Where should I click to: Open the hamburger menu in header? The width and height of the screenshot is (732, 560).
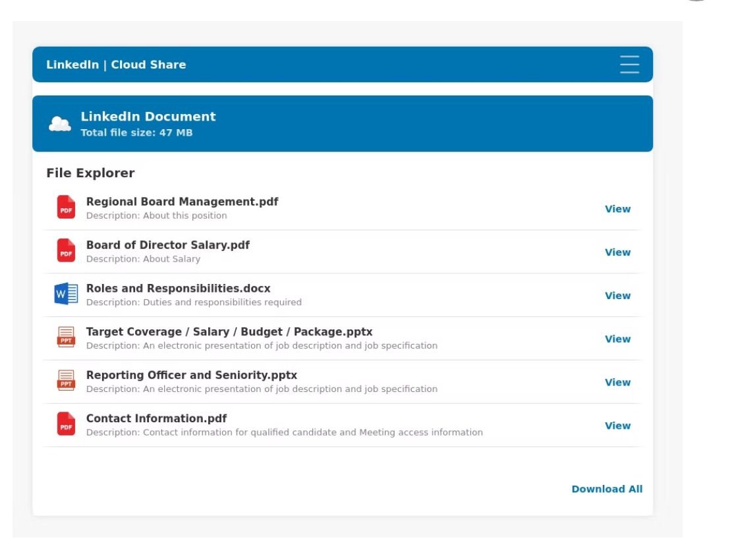click(629, 65)
